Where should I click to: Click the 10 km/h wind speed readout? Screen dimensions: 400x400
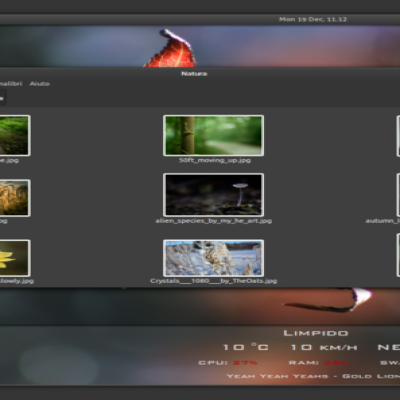324,348
